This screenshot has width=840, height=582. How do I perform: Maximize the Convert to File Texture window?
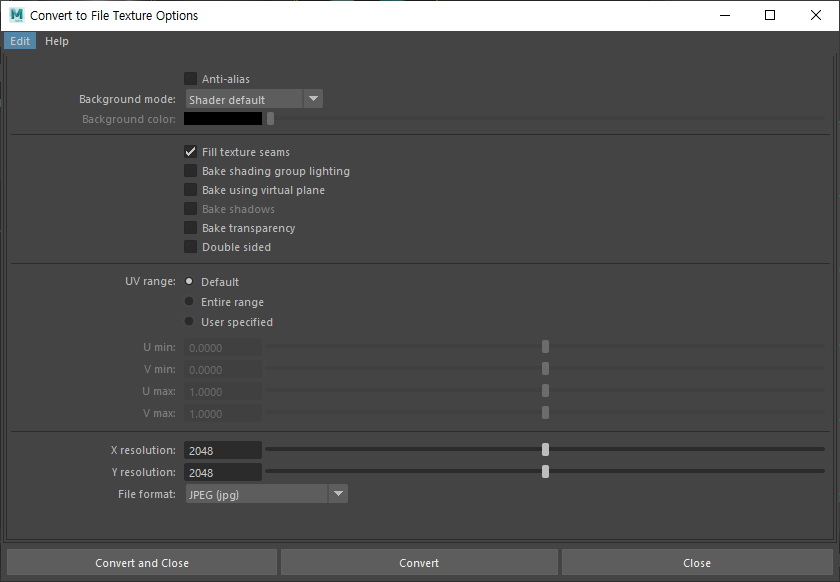[x=770, y=15]
